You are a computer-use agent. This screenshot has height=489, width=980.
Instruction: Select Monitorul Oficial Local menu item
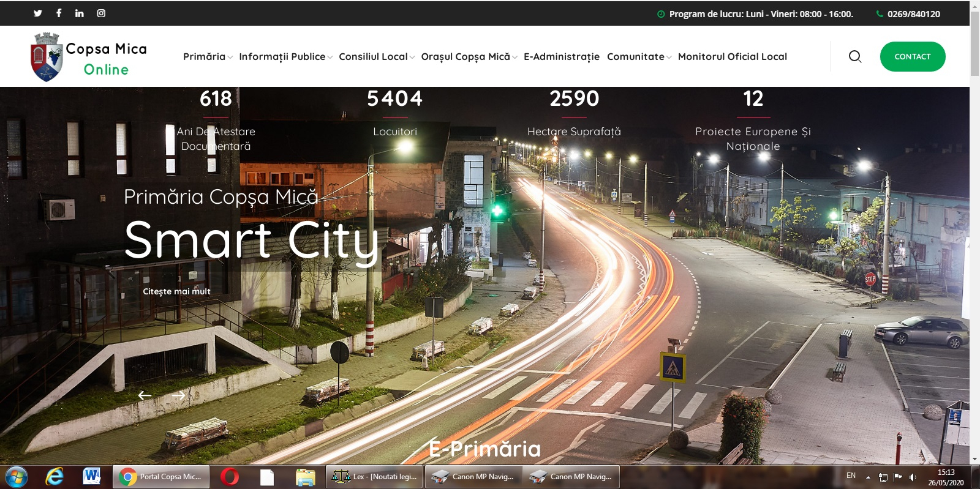pyautogui.click(x=732, y=57)
